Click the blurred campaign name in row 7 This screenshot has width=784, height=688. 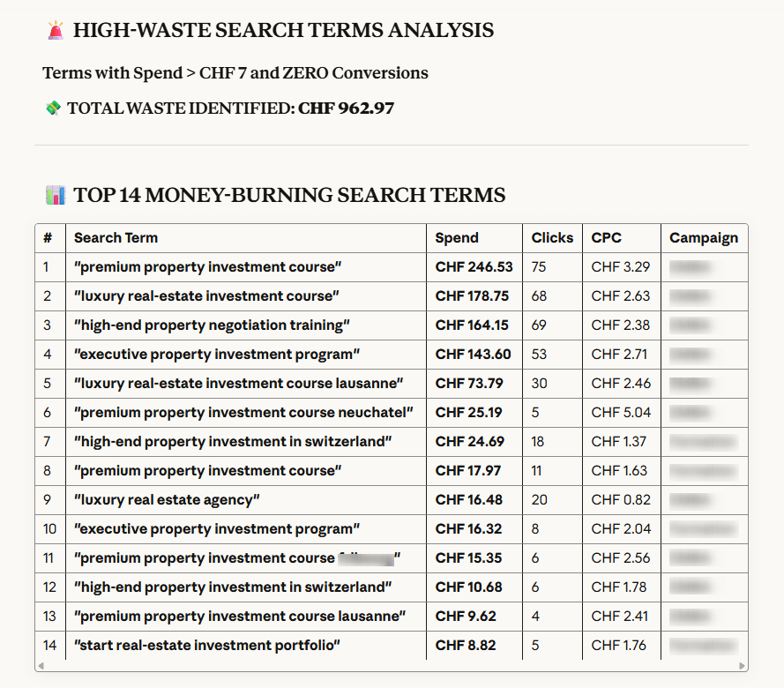tap(704, 441)
